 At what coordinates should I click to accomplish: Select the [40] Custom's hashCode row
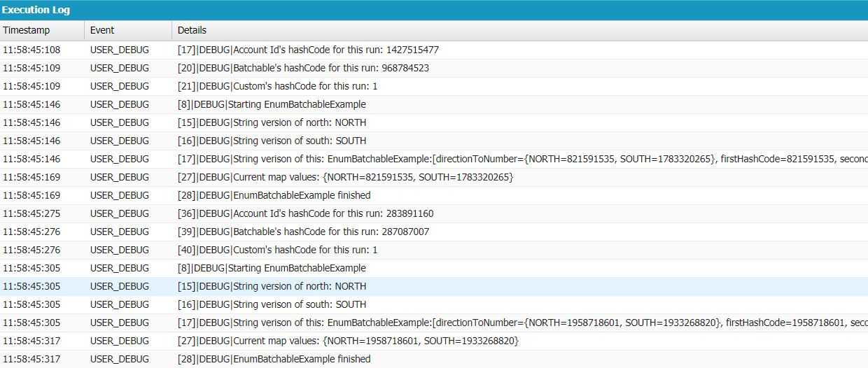click(x=434, y=250)
